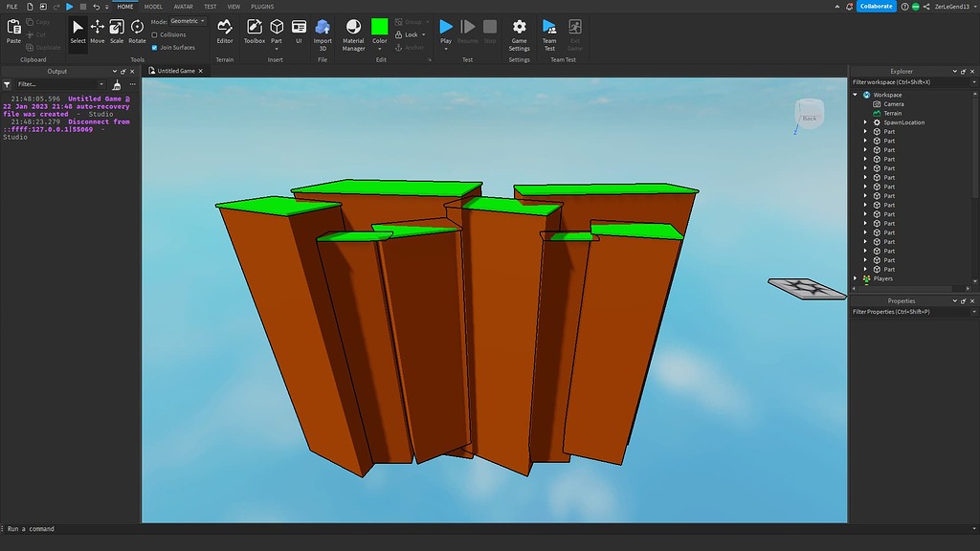980x551 pixels.
Task: Open the Material Manager
Action: click(x=353, y=35)
